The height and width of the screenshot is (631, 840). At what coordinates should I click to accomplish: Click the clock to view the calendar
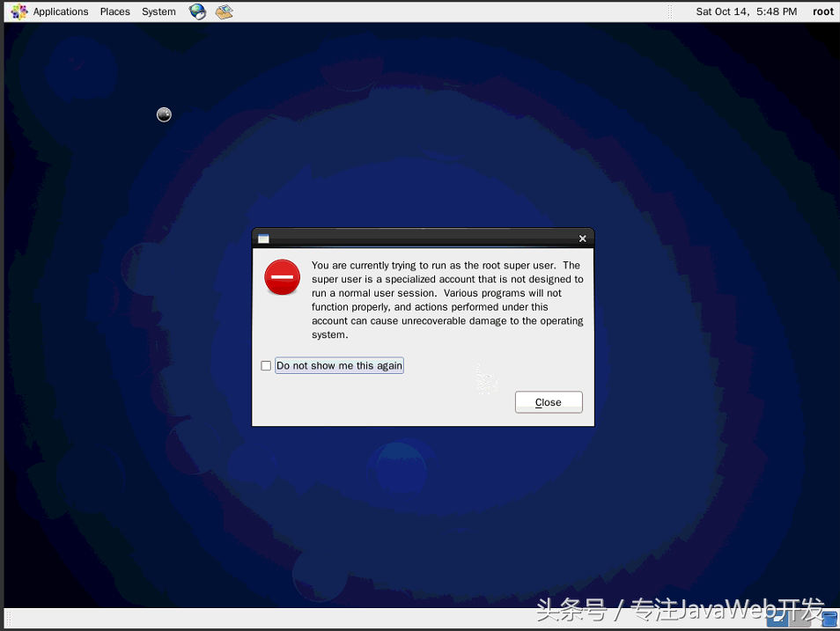point(745,11)
